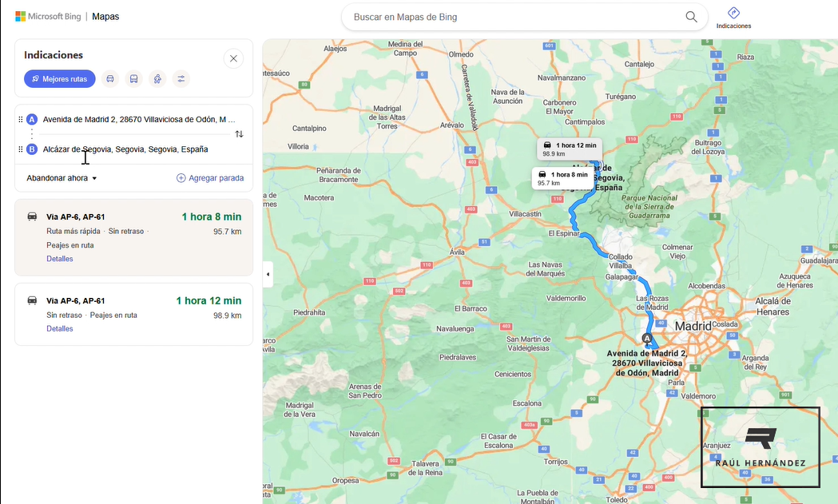This screenshot has width=838, height=504.
Task: Click the Microsoft Bing logo
Action: (48, 17)
